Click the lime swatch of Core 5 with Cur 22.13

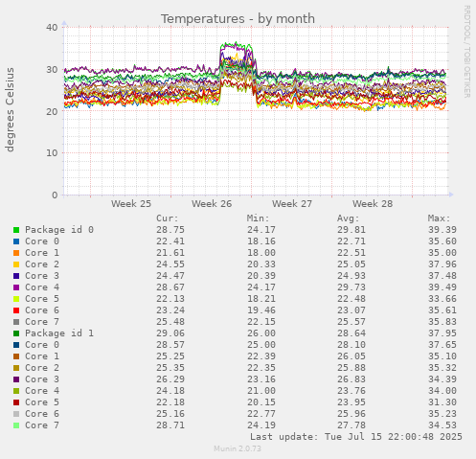point(16,299)
